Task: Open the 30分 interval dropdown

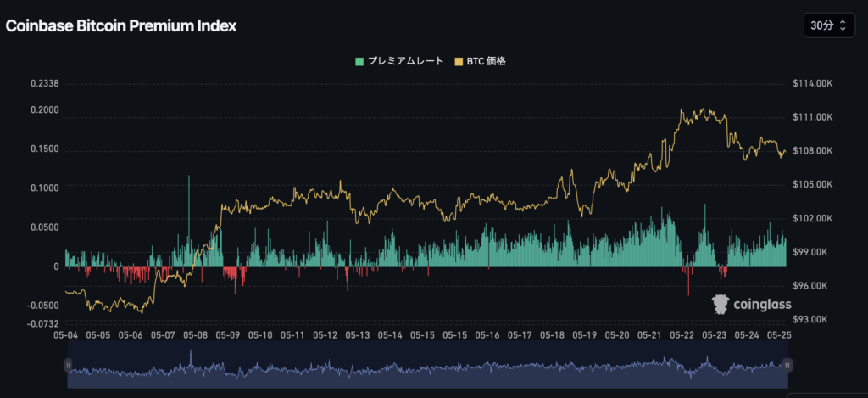Action: 829,25
